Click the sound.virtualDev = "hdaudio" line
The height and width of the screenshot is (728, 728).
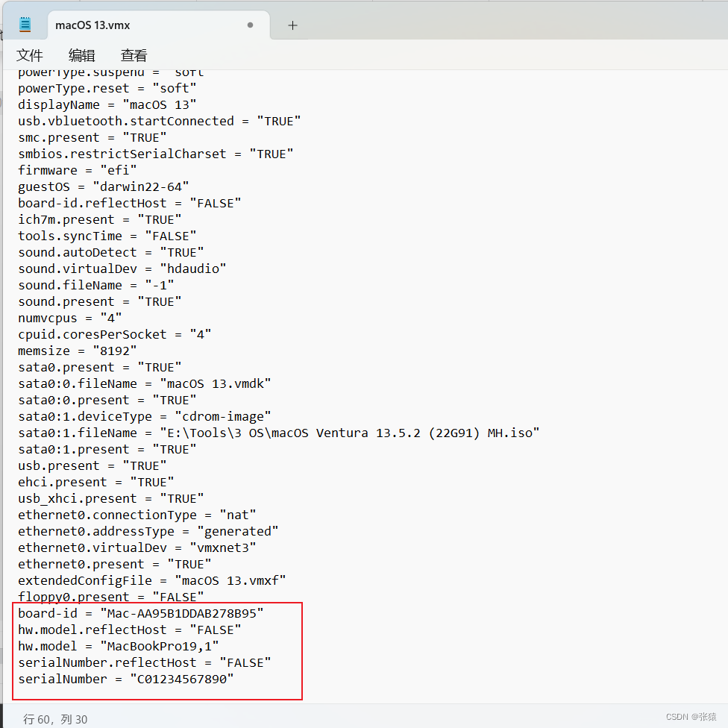coord(122,269)
